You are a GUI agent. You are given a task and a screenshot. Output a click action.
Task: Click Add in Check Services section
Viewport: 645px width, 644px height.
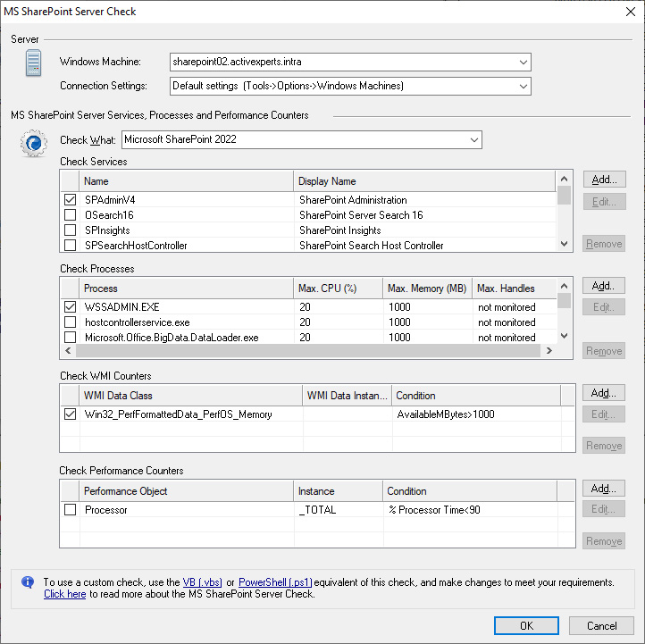(604, 180)
